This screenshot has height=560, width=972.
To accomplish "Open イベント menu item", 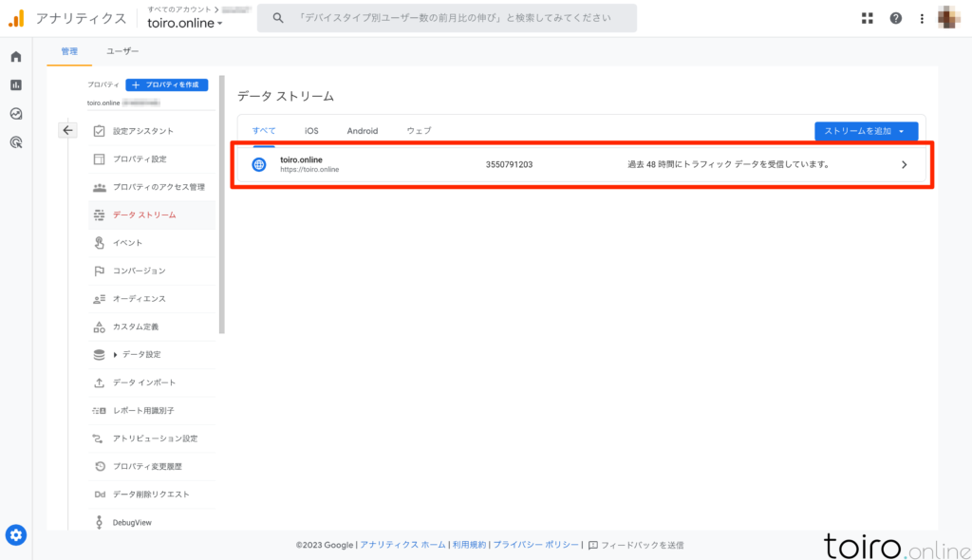I will coord(152,242).
